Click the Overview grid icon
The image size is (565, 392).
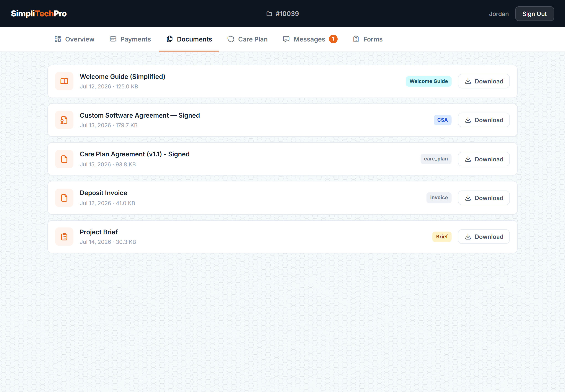58,39
